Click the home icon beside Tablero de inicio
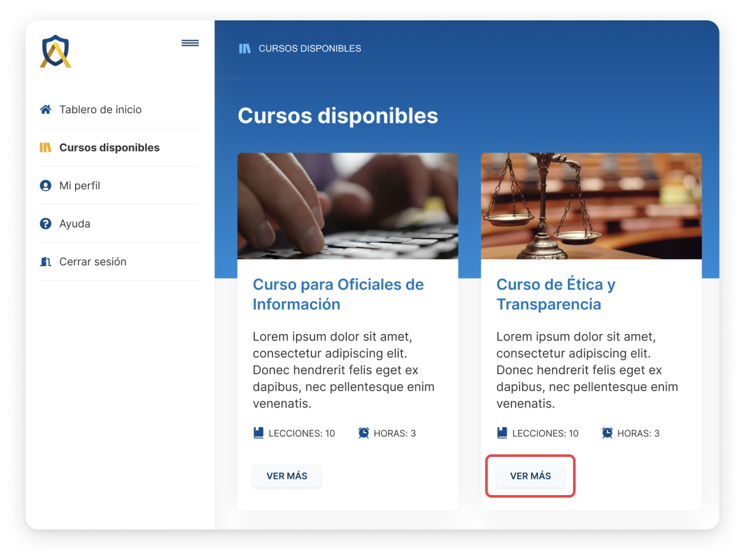Viewport: 745px width, 560px height. click(x=46, y=109)
